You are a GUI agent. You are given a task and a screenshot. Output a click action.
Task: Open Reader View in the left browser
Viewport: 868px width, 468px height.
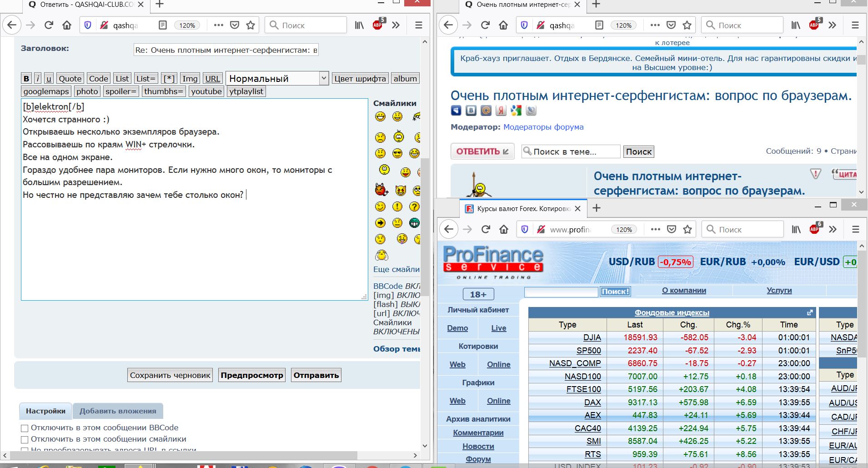click(162, 25)
